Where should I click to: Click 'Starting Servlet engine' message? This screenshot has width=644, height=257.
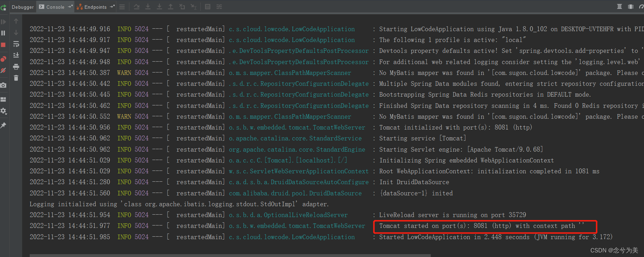pyautogui.click(x=461, y=150)
